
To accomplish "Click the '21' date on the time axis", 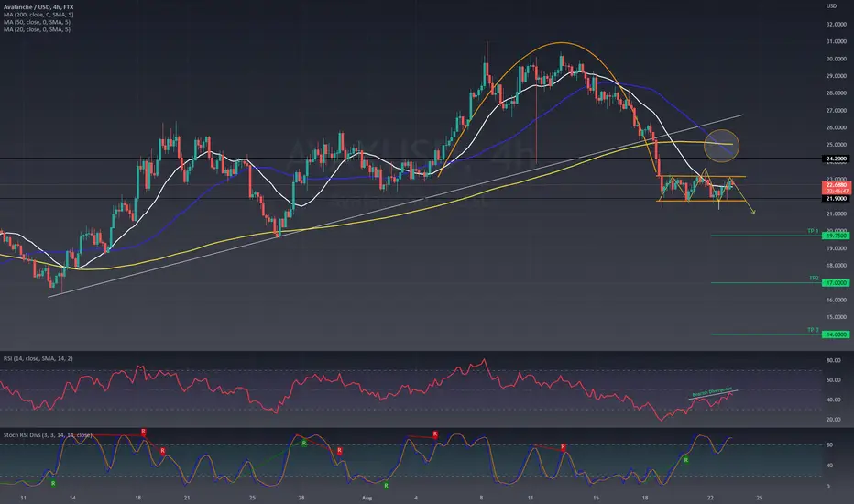I will 187,498.
